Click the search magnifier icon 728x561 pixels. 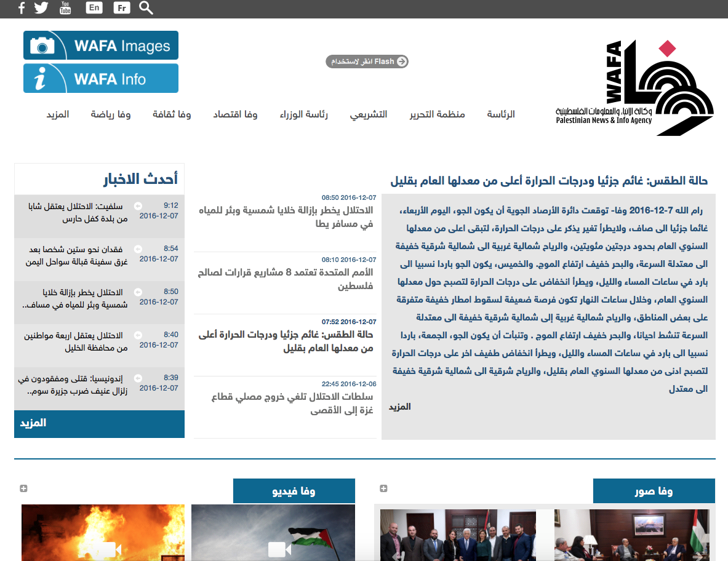(146, 8)
